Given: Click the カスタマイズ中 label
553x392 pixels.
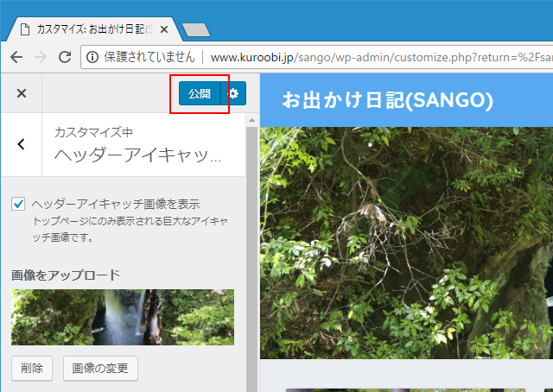Looking at the screenshot, I should click(x=94, y=132).
